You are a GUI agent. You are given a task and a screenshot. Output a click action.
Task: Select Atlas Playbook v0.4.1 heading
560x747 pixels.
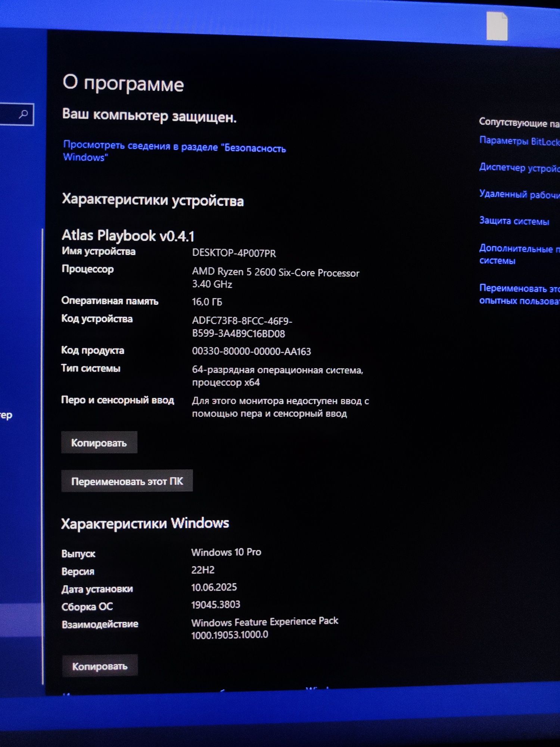pos(128,236)
